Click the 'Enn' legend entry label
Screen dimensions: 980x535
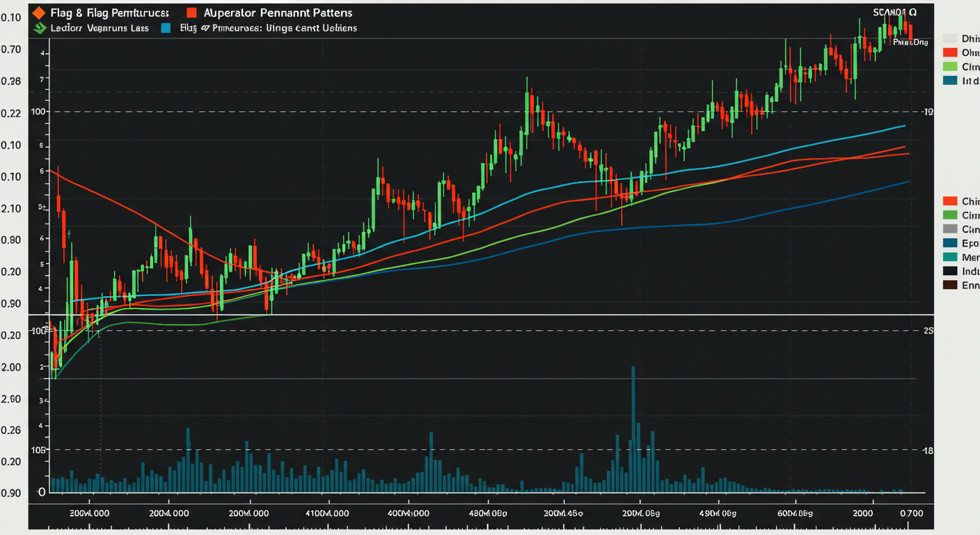970,285
